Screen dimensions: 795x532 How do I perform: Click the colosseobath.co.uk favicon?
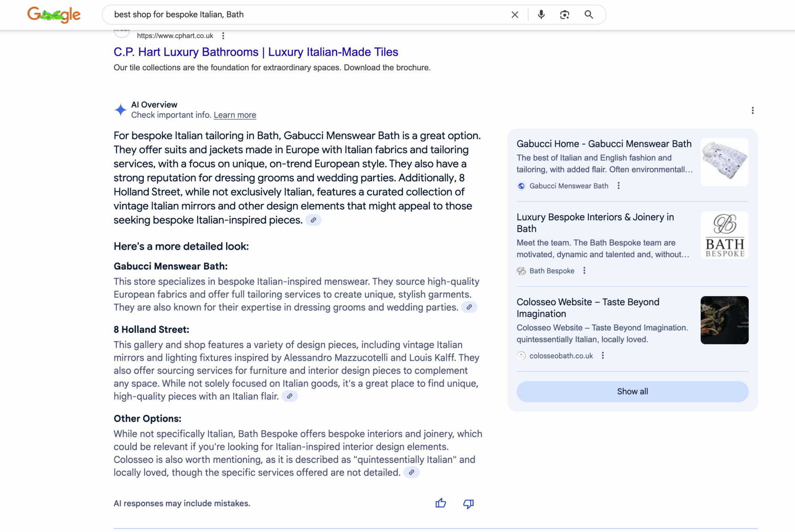tap(521, 356)
